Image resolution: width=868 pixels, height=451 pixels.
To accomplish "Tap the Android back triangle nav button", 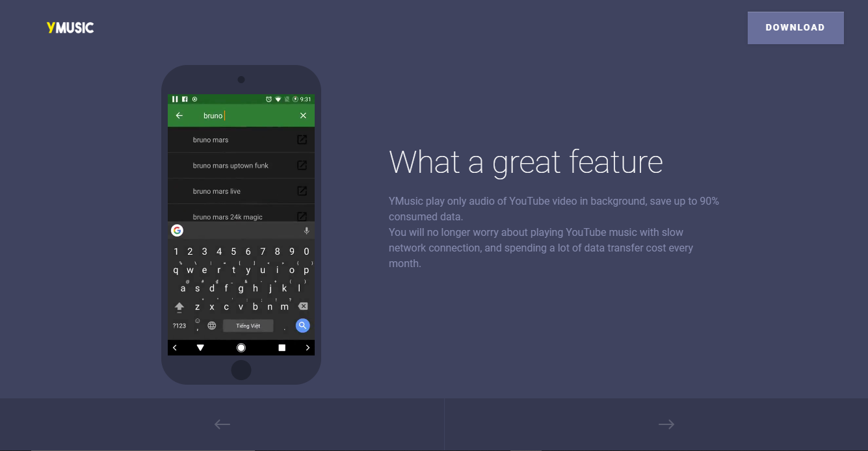I will coord(200,348).
